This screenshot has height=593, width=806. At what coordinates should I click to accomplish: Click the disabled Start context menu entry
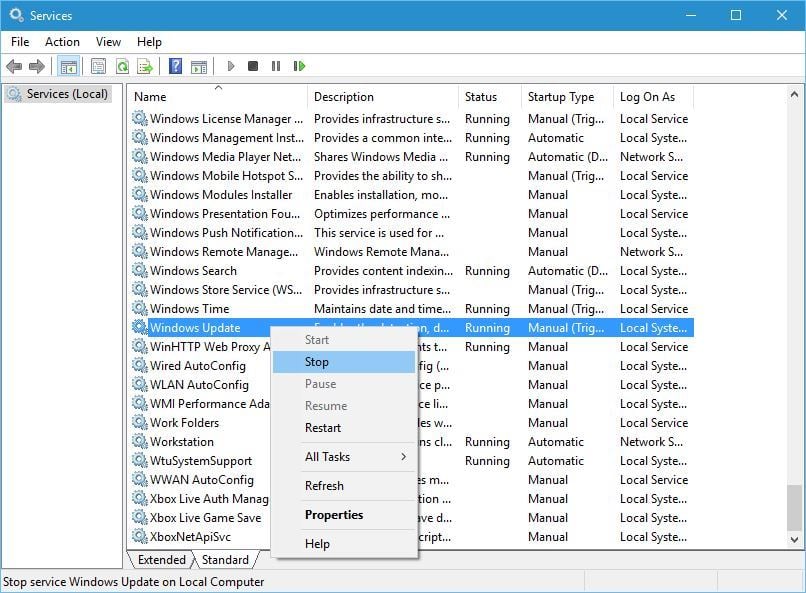pos(344,340)
